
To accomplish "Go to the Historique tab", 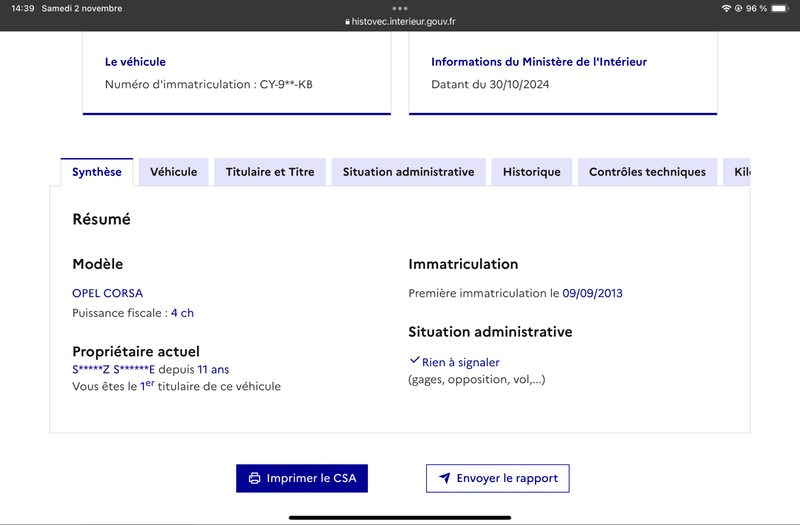I will coord(532,172).
